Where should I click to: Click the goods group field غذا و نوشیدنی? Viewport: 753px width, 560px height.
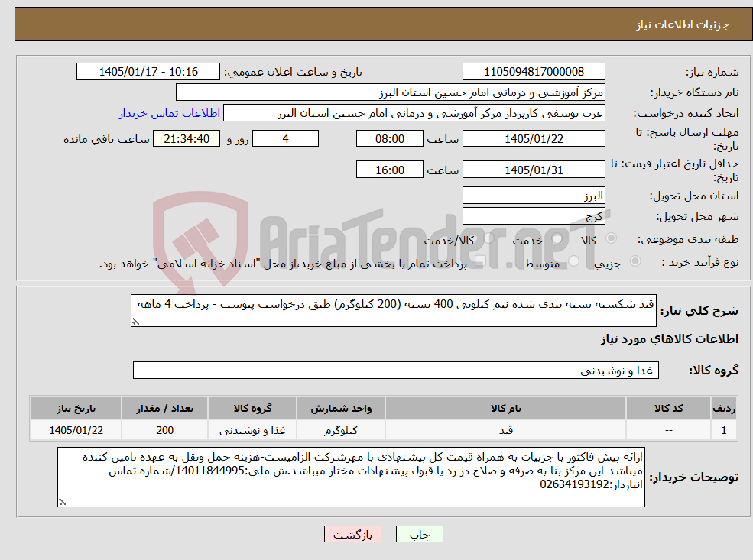click(x=396, y=371)
